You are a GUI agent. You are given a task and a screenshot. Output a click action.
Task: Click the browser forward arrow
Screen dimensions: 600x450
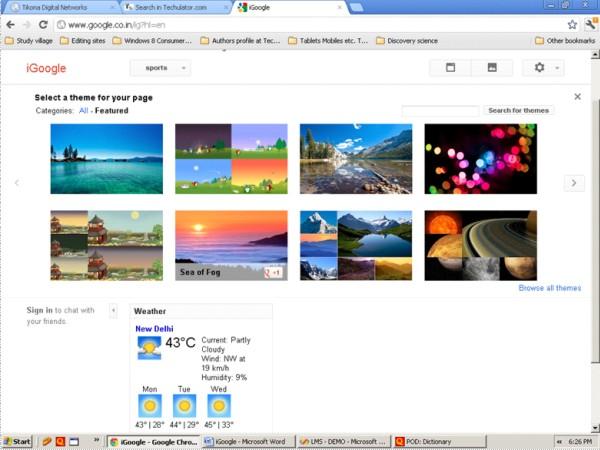point(26,25)
